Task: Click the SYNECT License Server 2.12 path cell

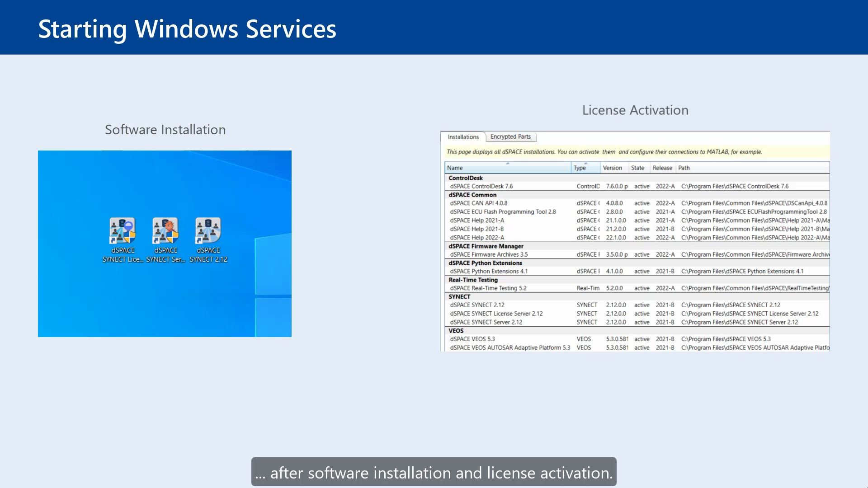Action: coord(750,314)
